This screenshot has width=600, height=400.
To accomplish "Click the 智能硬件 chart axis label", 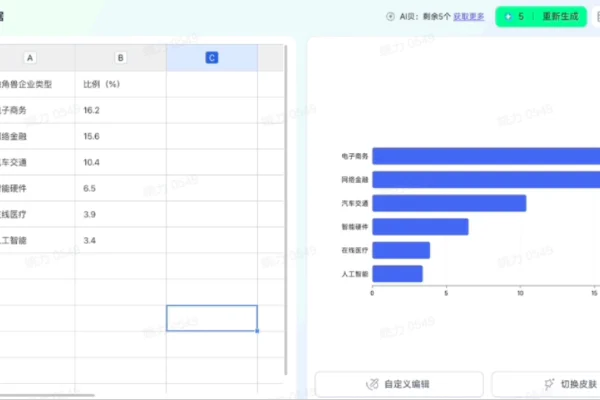I will [355, 227].
